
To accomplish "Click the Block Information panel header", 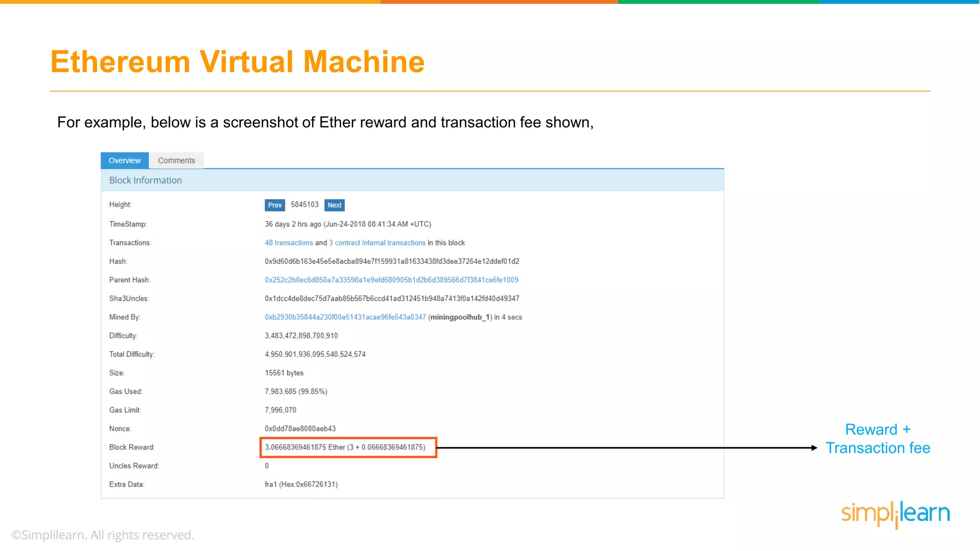I will click(x=412, y=180).
